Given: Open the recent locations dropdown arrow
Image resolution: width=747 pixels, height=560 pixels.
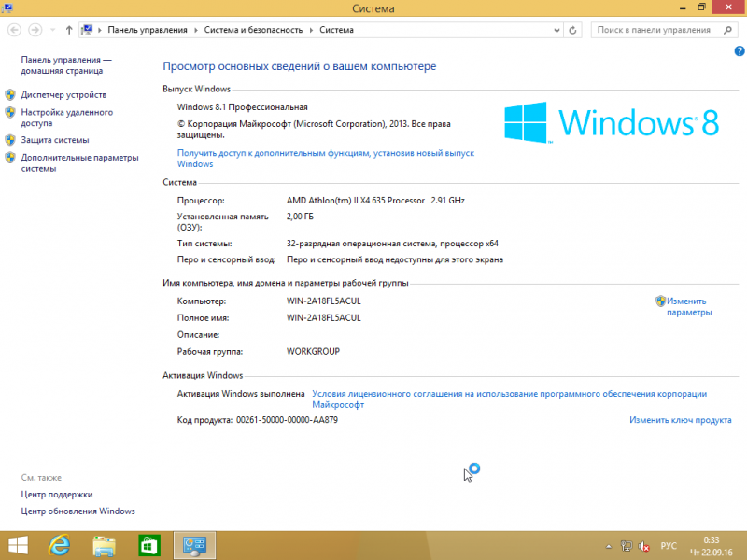Looking at the screenshot, I should [53, 30].
